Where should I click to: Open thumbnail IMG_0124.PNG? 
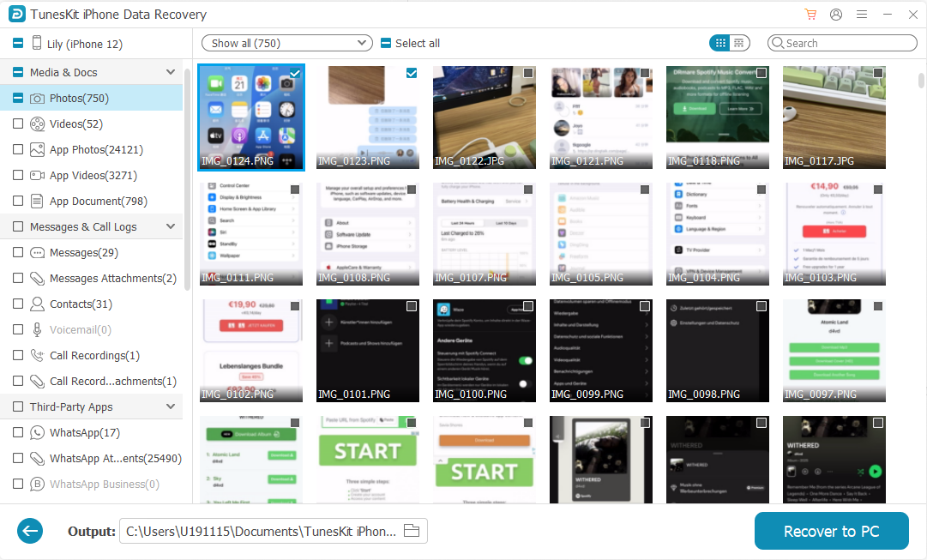point(251,117)
